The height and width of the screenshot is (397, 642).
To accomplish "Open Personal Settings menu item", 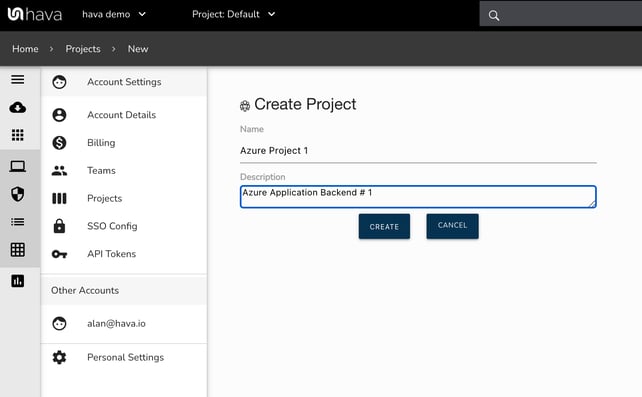I will (124, 358).
